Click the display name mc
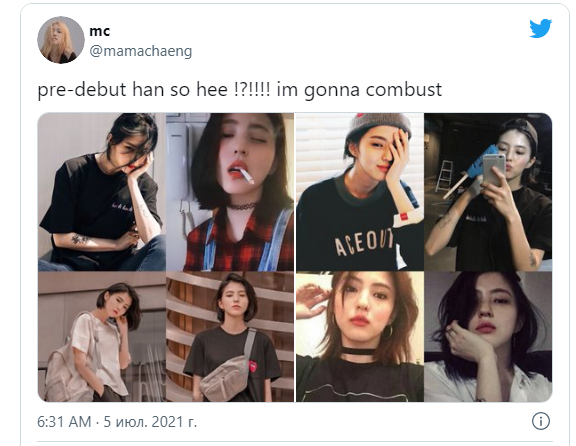 (100, 31)
